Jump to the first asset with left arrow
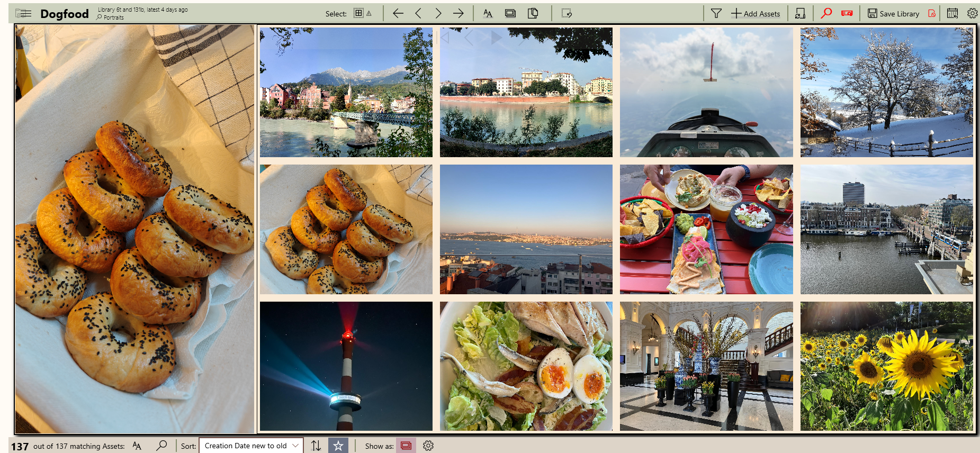 click(x=398, y=14)
